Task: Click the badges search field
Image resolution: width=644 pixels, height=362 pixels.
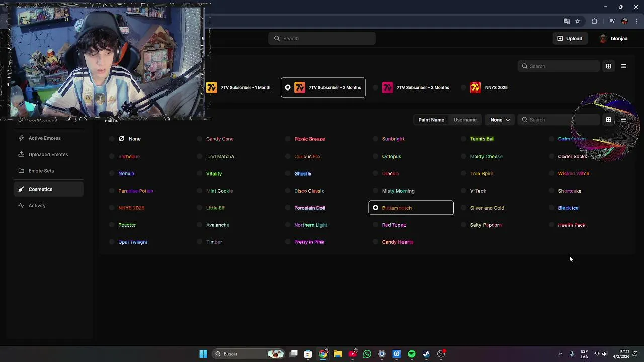Action: coord(558,66)
